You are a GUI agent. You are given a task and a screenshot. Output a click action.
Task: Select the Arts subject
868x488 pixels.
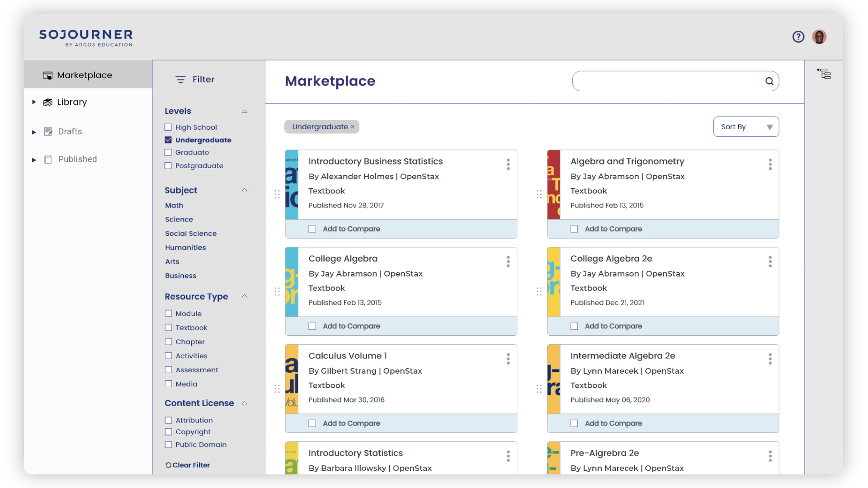(x=172, y=262)
